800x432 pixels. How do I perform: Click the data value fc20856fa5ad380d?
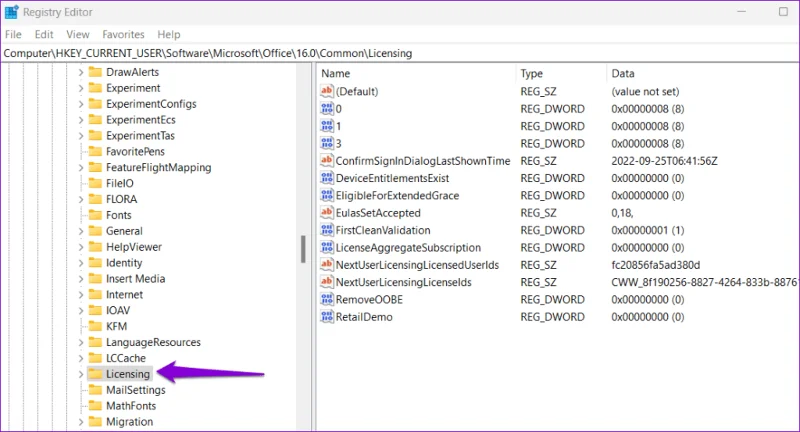click(x=656, y=265)
